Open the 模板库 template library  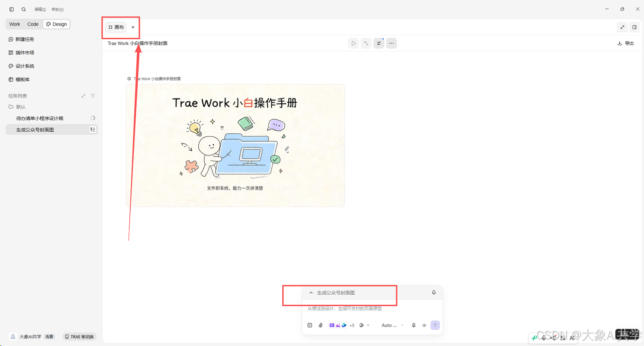(19, 79)
